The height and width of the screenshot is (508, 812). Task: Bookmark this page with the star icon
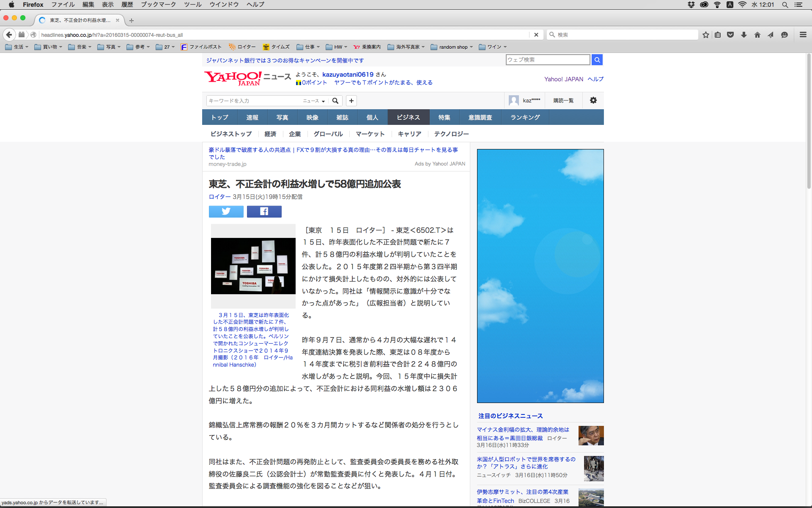pyautogui.click(x=705, y=35)
